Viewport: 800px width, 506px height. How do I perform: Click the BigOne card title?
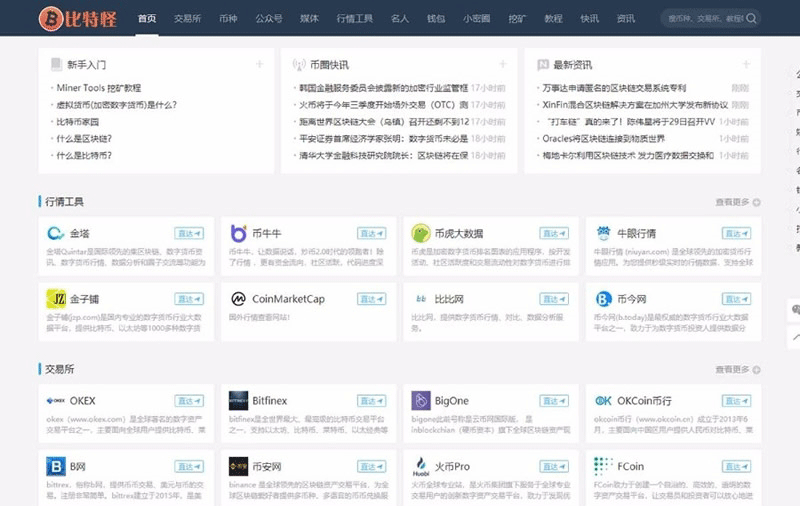click(x=452, y=401)
